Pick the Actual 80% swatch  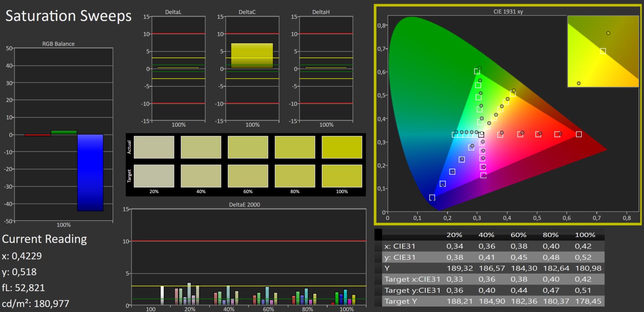point(295,147)
